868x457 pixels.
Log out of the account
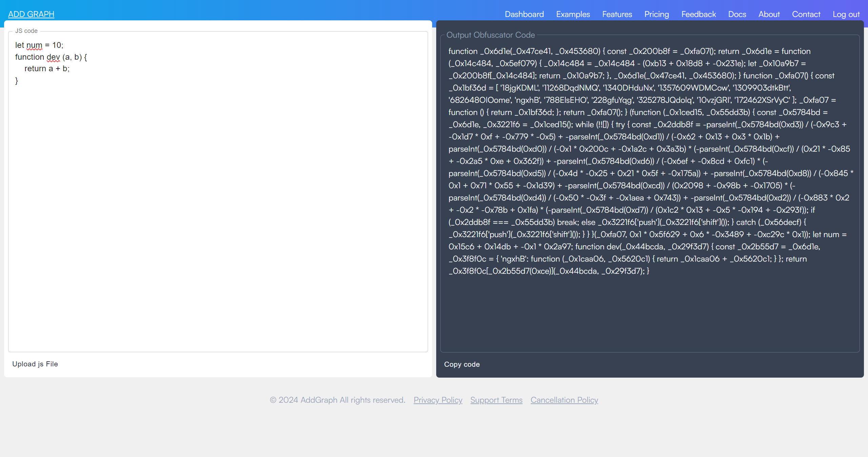pyautogui.click(x=846, y=14)
